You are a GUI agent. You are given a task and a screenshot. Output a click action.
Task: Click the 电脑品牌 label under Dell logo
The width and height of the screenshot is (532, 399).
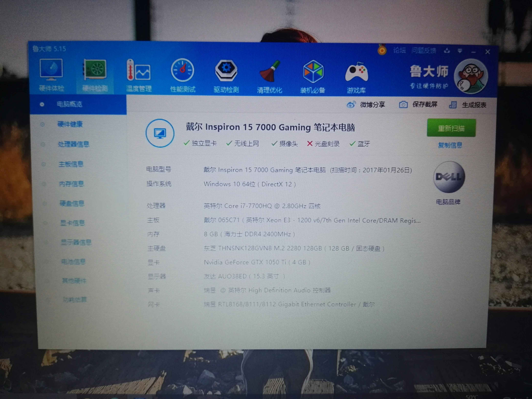448,202
